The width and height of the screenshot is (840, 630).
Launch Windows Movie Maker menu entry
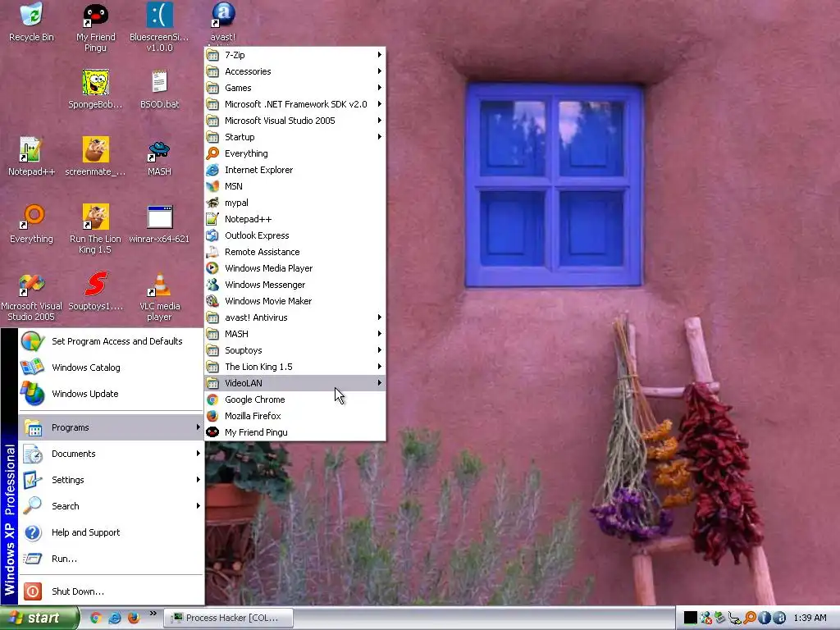[x=294, y=301]
